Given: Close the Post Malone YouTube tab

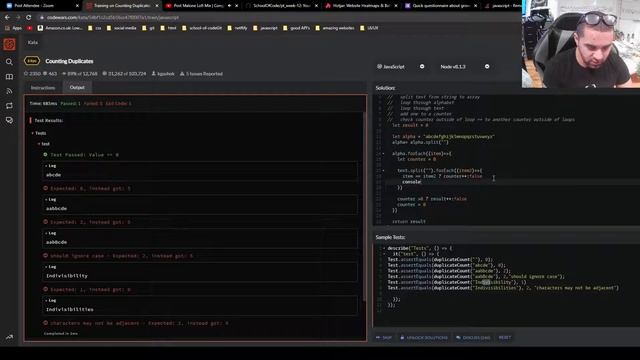Looking at the screenshot, I should [x=236, y=6].
